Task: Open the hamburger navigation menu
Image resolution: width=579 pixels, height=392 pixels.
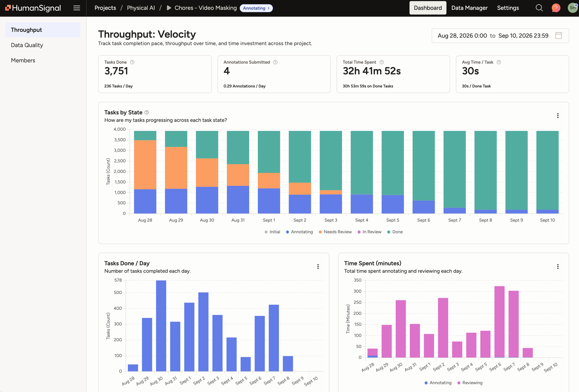Action: pyautogui.click(x=77, y=8)
